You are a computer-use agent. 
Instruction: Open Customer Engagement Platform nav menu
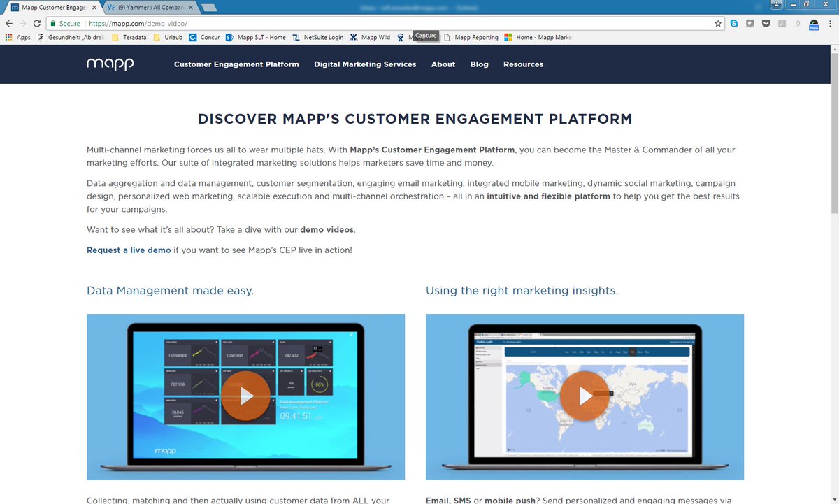click(x=236, y=64)
